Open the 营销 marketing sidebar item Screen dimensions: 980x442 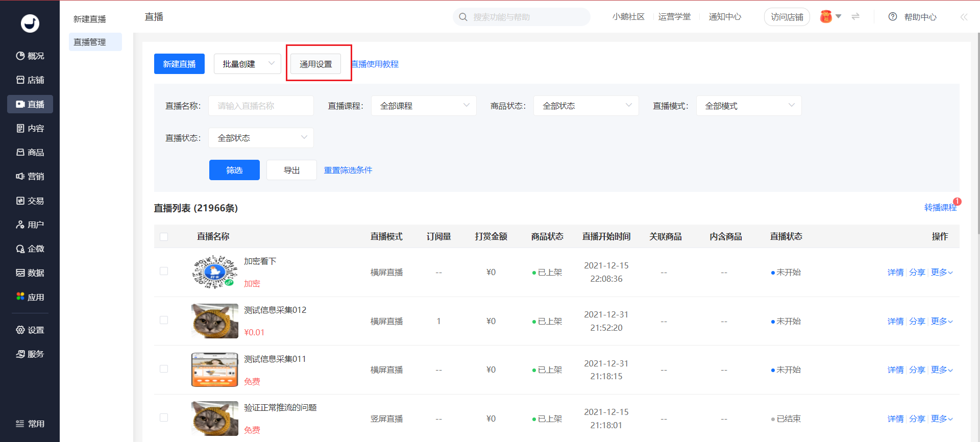[x=30, y=176]
